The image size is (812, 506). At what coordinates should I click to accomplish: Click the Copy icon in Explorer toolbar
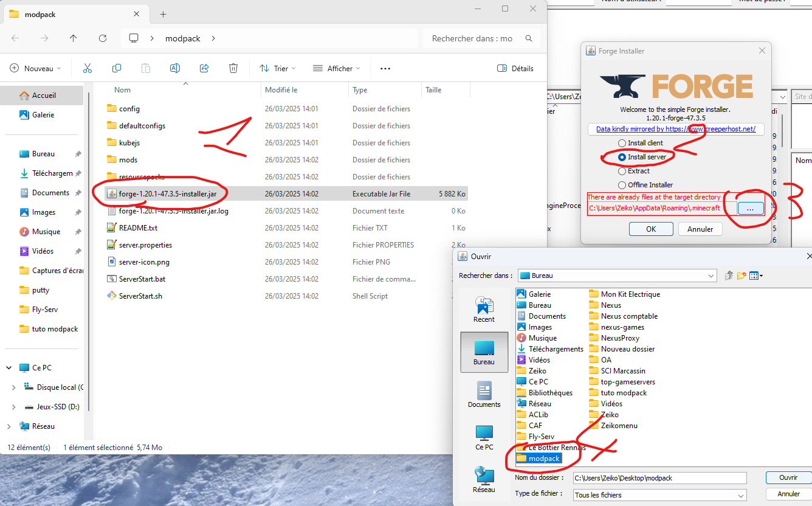tap(117, 68)
